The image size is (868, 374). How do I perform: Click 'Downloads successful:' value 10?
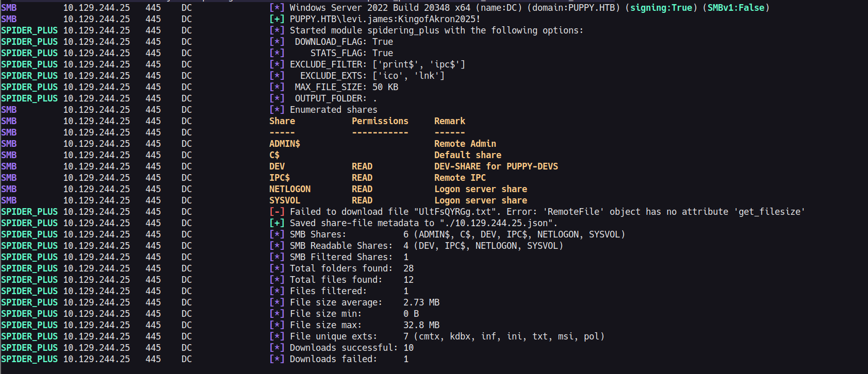[x=408, y=348]
